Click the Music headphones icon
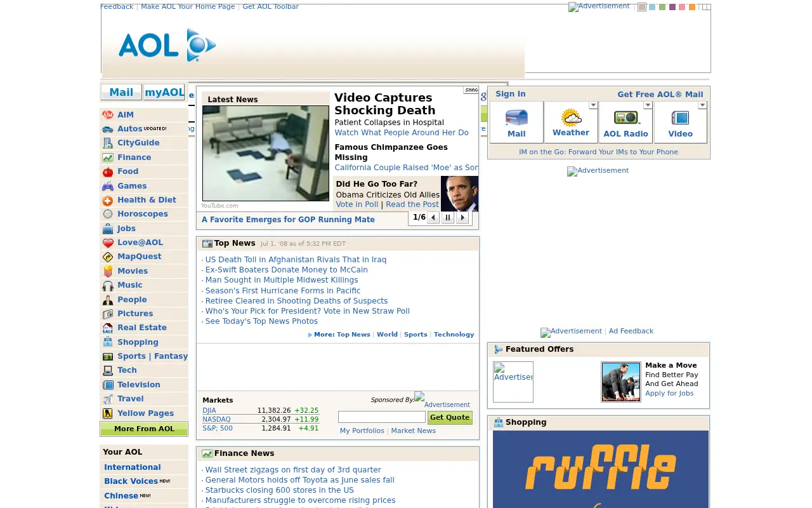Viewport: 812px width, 508px height. [108, 285]
